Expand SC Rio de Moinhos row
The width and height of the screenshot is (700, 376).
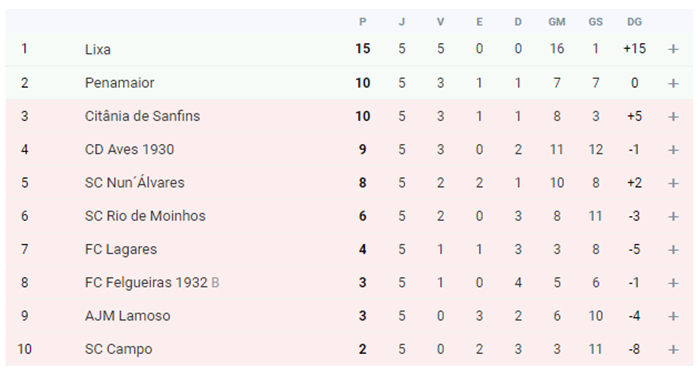click(x=673, y=217)
